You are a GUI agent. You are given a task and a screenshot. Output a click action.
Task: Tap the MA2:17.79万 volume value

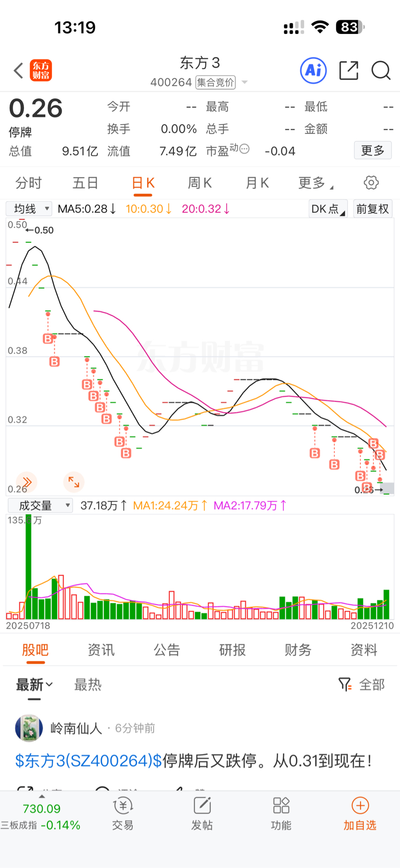coord(250,505)
